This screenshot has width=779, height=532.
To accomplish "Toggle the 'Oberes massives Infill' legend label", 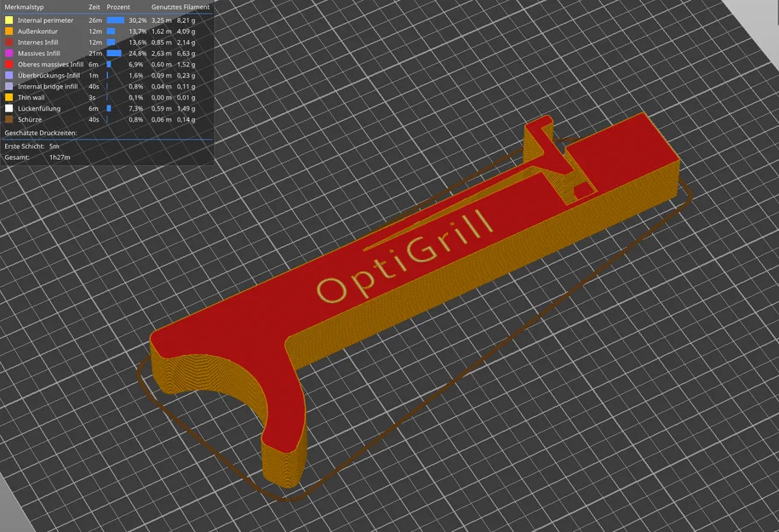I will pos(51,65).
